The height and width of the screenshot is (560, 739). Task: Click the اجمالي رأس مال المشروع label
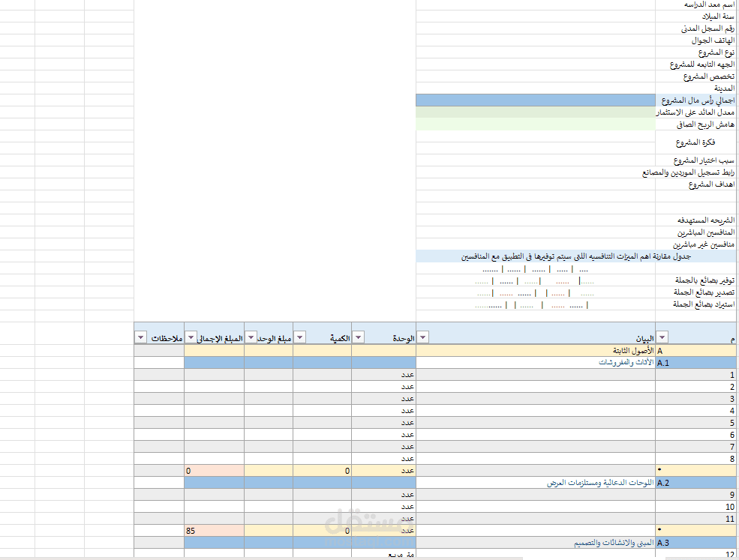pyautogui.click(x=698, y=100)
